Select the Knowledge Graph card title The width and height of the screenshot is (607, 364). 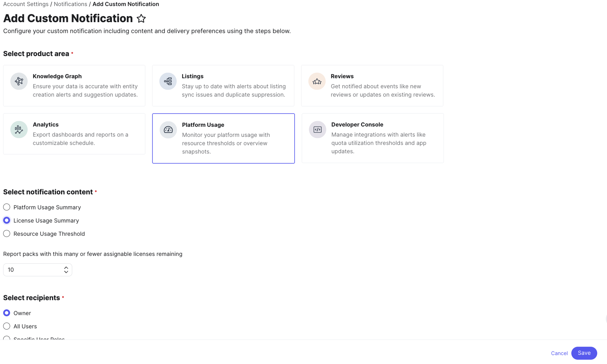tap(57, 76)
